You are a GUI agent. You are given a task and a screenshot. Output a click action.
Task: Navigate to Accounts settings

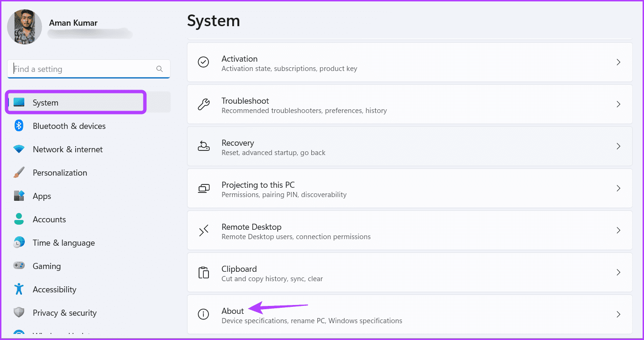[x=89, y=219]
